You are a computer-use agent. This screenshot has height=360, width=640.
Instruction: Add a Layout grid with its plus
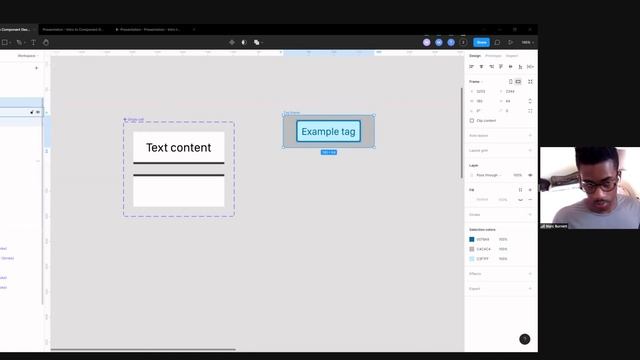click(530, 151)
